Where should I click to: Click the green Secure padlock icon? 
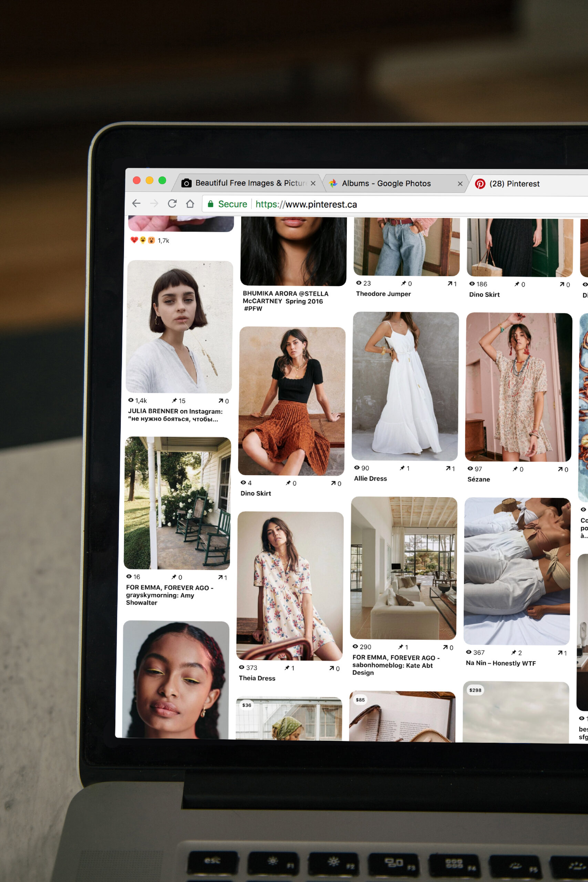click(x=211, y=204)
